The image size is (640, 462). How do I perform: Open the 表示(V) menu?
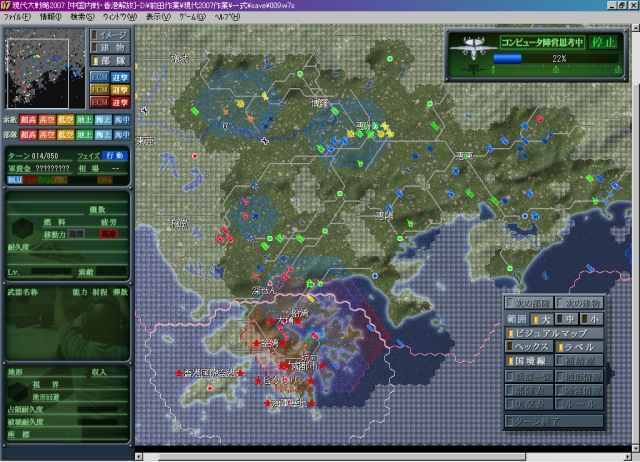tap(158, 17)
